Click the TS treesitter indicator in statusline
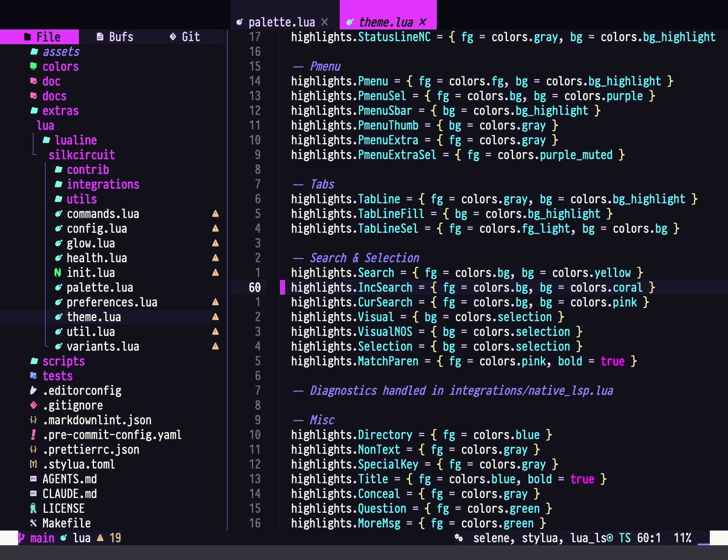Viewport: 728px width, 560px height. tap(625, 538)
